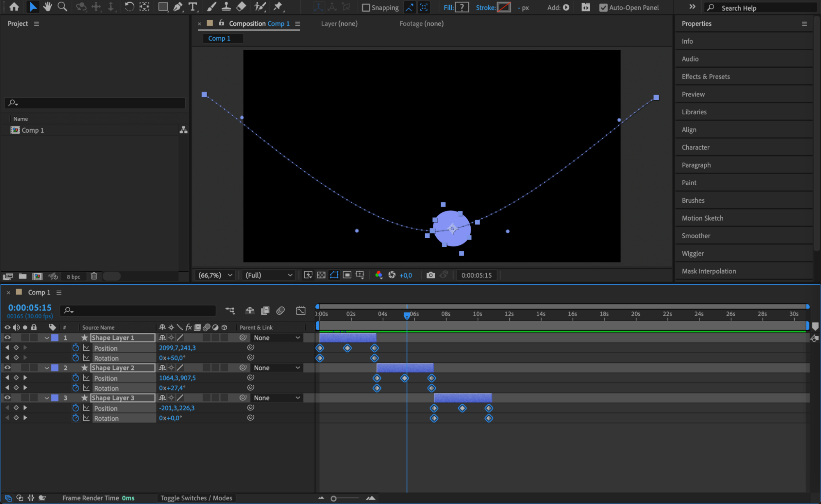Open the Effects & Presets panel
Screen dimensions: 821x504
click(x=706, y=76)
